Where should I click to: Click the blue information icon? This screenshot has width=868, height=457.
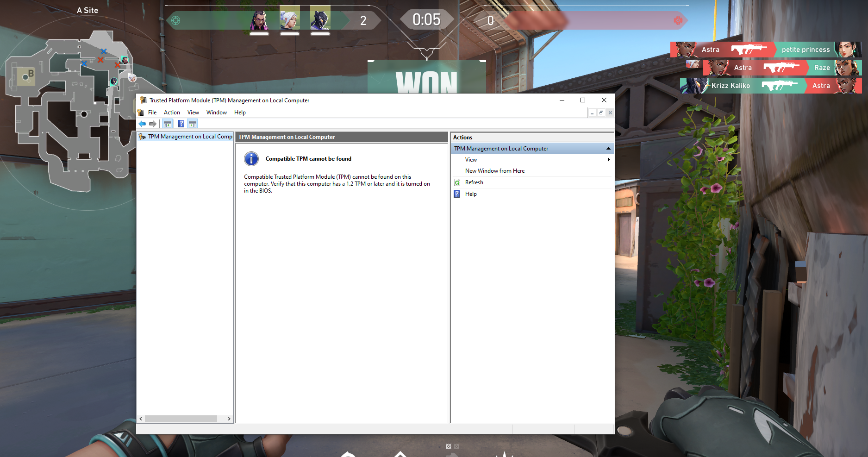[x=251, y=159]
